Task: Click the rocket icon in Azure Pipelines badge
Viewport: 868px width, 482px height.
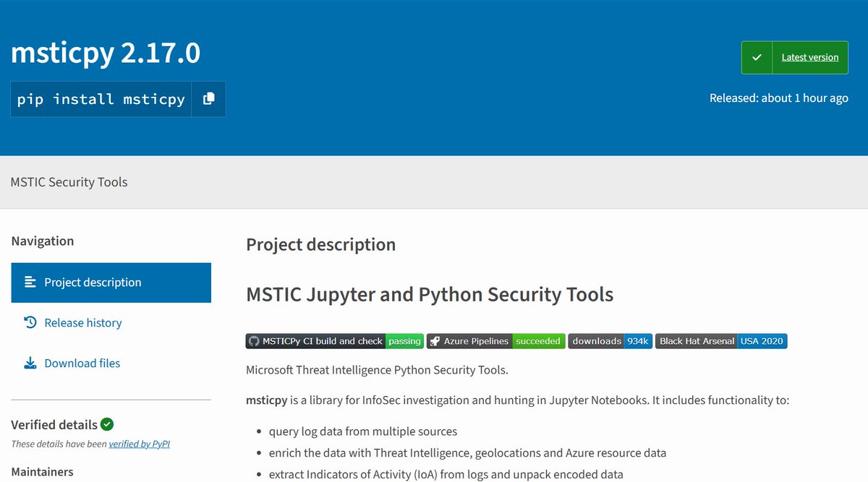Action: click(x=434, y=341)
